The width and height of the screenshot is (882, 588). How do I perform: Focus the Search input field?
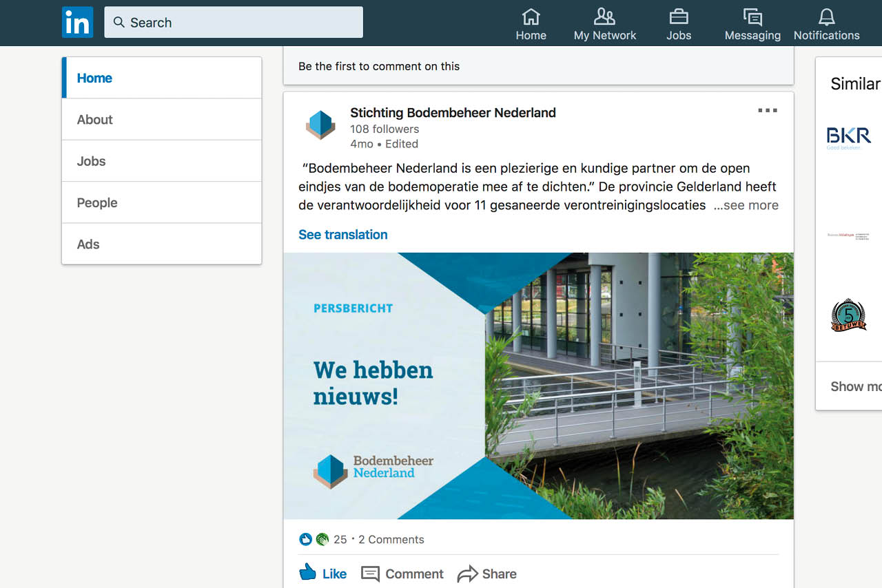[234, 22]
